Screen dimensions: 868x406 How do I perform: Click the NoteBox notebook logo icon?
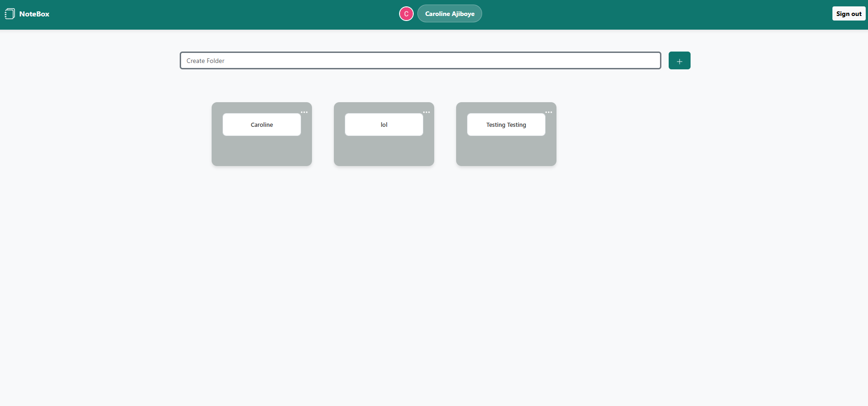tap(10, 14)
